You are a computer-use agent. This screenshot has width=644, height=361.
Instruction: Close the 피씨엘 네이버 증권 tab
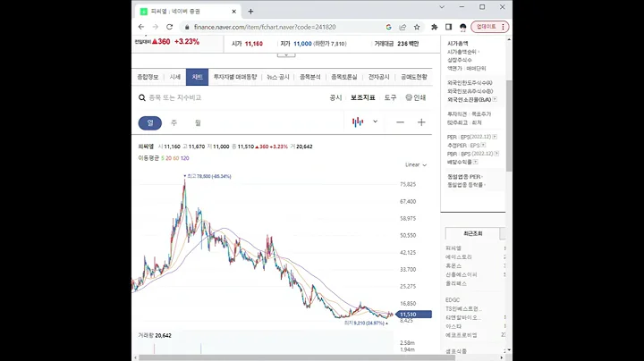pyautogui.click(x=234, y=12)
